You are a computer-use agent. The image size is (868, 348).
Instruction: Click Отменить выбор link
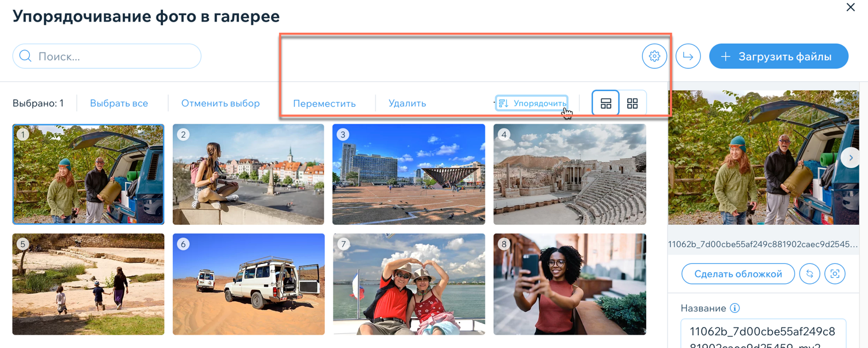(x=220, y=103)
